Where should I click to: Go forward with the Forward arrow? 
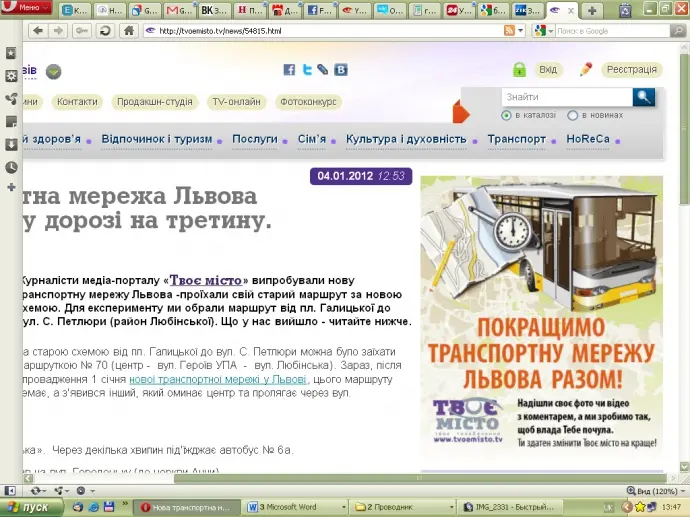tap(58, 31)
